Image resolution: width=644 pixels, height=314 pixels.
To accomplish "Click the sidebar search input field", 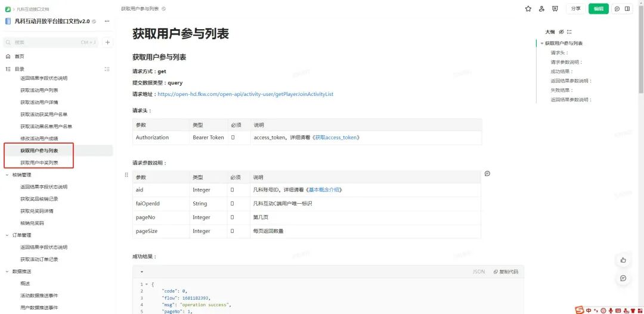I will point(51,42).
